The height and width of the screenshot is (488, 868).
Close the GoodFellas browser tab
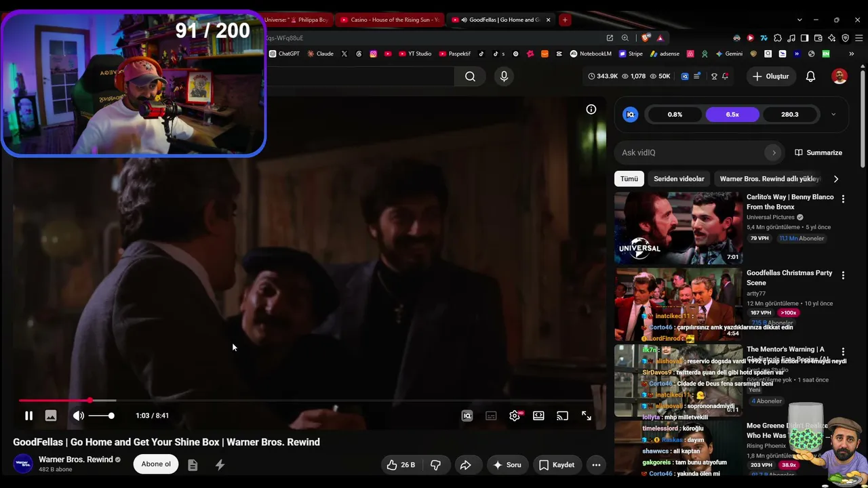pyautogui.click(x=548, y=20)
